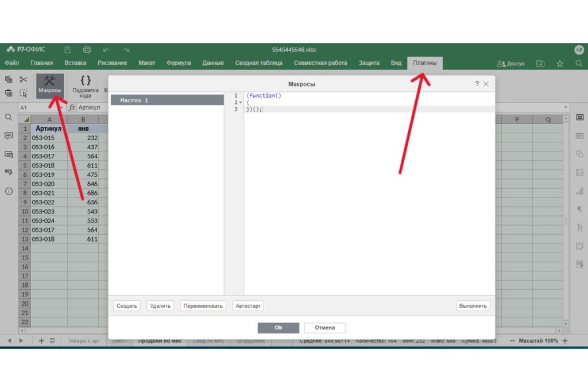
Task: Click the Макросы tools icon
Action: click(x=49, y=81)
